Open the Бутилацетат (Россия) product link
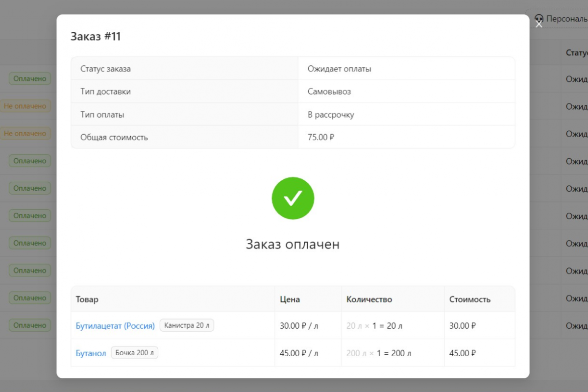Image resolution: width=588 pixels, height=392 pixels. tap(116, 325)
